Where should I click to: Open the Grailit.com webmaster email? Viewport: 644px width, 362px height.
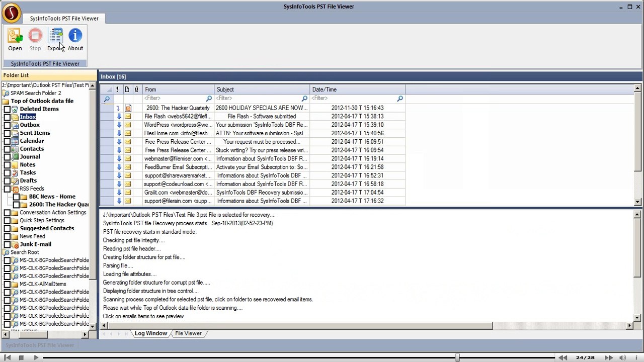coord(253,193)
